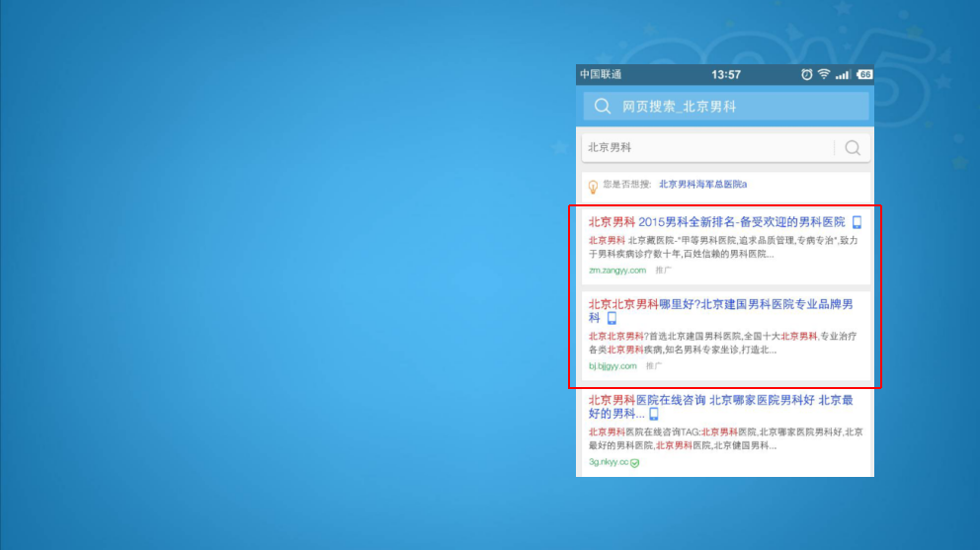Image resolution: width=980 pixels, height=550 pixels.
Task: Click mobile icon in 在线咨询 result title
Action: coord(654,414)
